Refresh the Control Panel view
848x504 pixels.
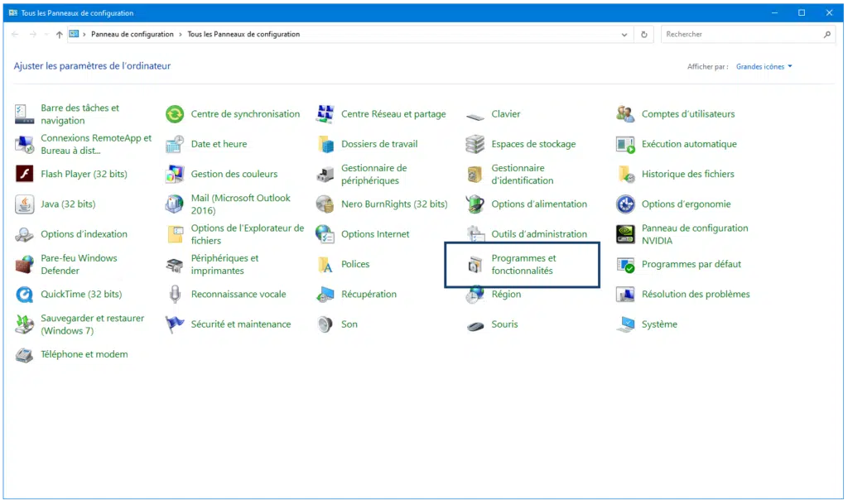coord(643,35)
